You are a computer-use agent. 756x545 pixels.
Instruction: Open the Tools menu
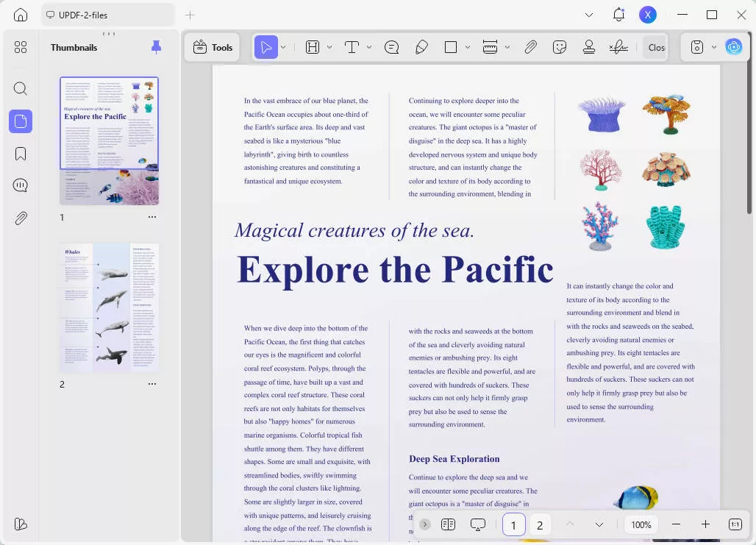[212, 47]
